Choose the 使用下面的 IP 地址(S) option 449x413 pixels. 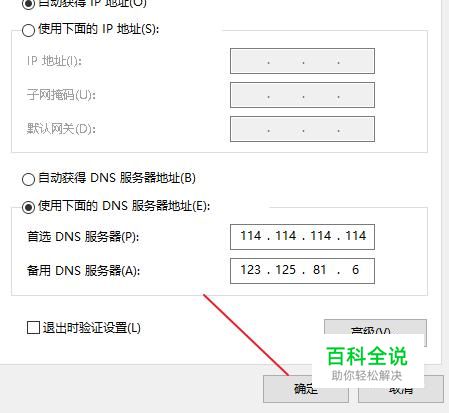pyautogui.click(x=28, y=30)
